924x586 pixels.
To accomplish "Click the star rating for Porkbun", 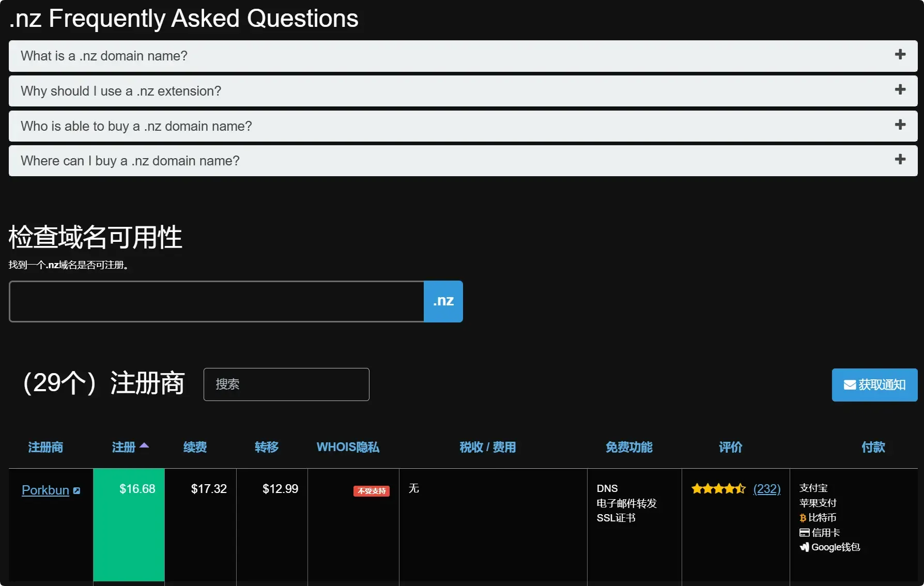I will coord(718,489).
